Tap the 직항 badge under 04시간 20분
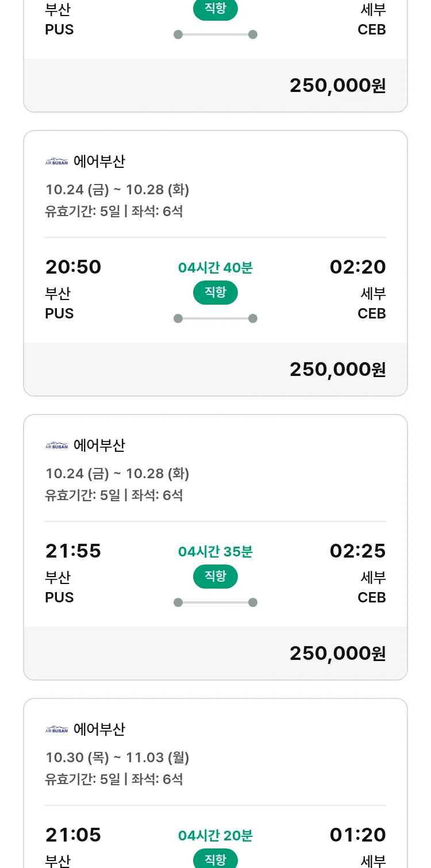 click(215, 859)
